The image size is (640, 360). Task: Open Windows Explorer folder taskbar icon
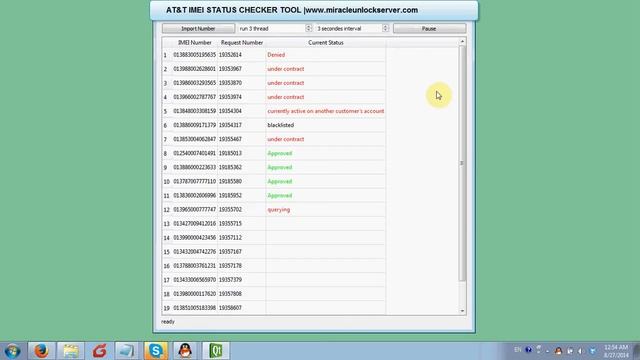point(71,351)
